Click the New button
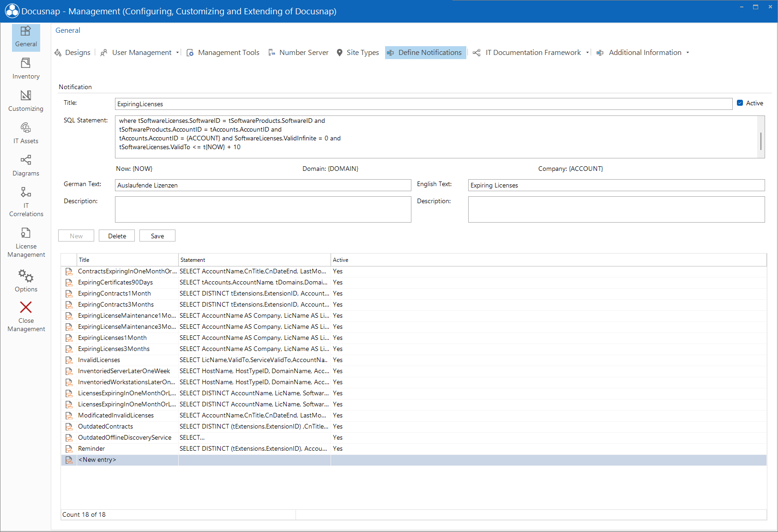Image resolution: width=778 pixels, height=532 pixels. pos(76,236)
